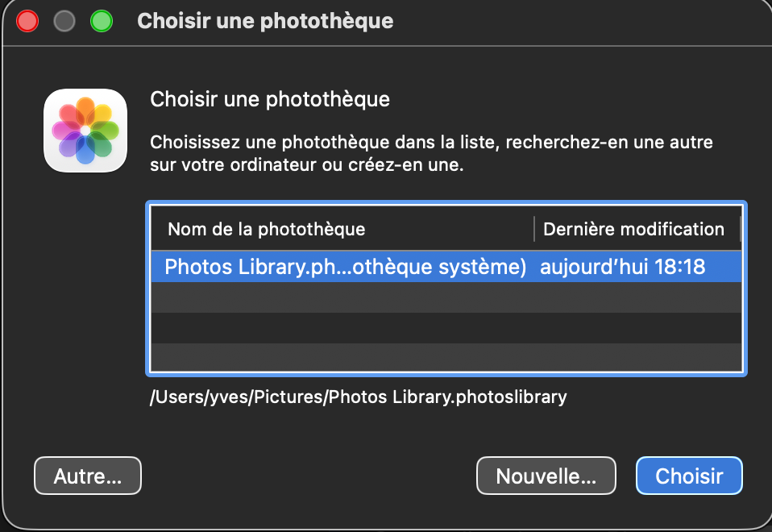Screen dimensions: 772x532
Task: Select the Photos Library system library row
Action: coord(345,267)
